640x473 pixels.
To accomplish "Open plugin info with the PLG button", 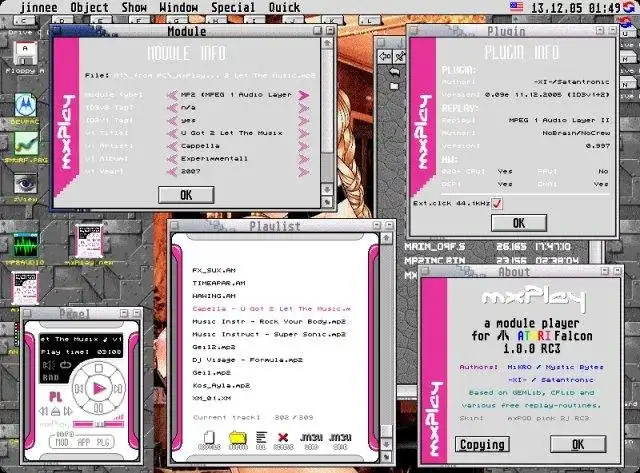I will click(102, 443).
